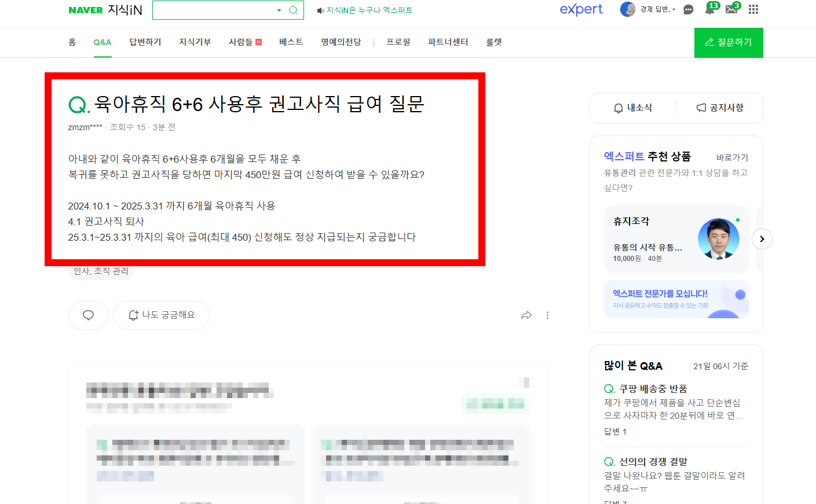Open the 지식iN home logo
The height and width of the screenshot is (504, 816).
coord(125,10)
